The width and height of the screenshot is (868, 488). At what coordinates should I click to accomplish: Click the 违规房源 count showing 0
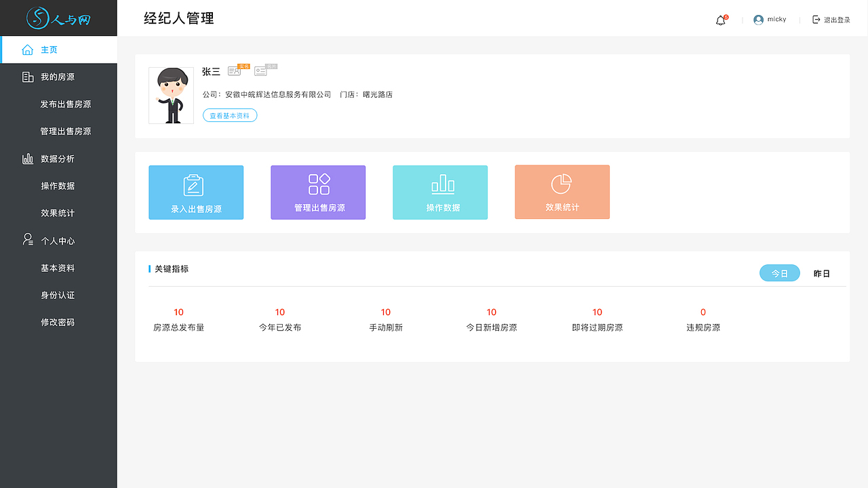point(703,312)
